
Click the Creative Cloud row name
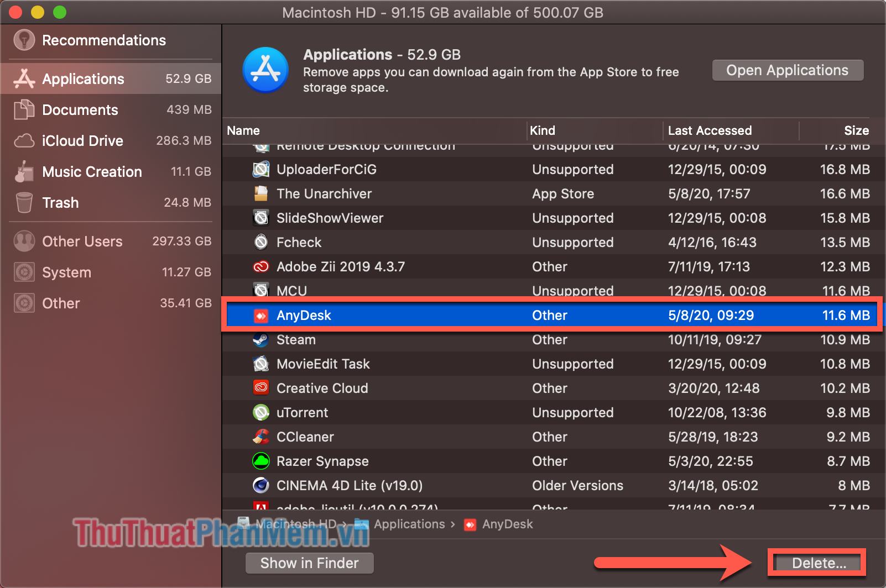pos(322,388)
